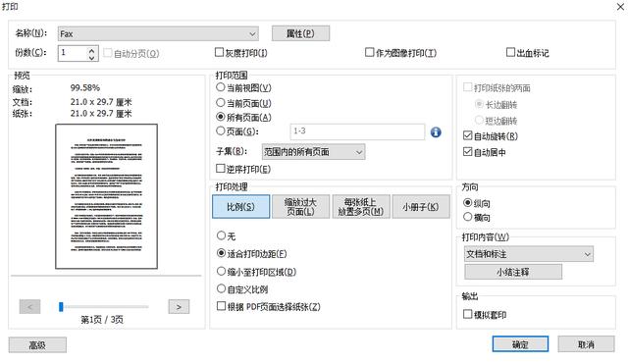Image resolution: width=628 pixels, height=364 pixels.
Task: Click the preview page slider handle
Action: coord(61,307)
